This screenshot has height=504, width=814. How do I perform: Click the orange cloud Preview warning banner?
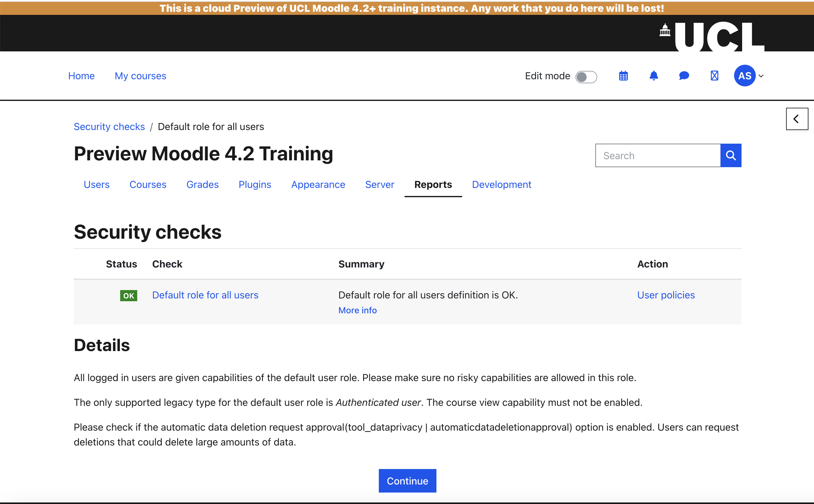coord(407,8)
